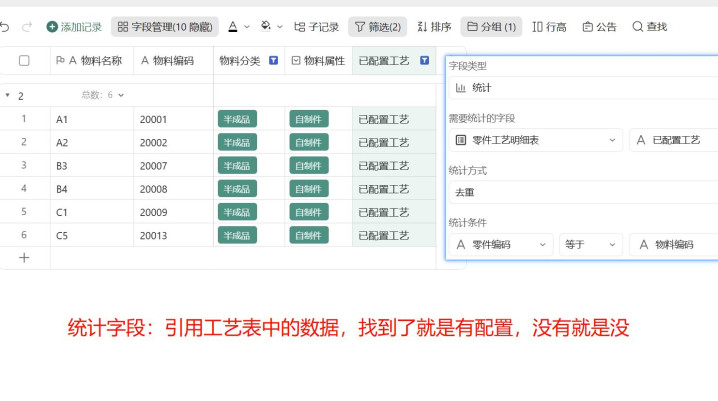Toggle the select-all header checkbox
This screenshot has height=401, width=718.
25,61
